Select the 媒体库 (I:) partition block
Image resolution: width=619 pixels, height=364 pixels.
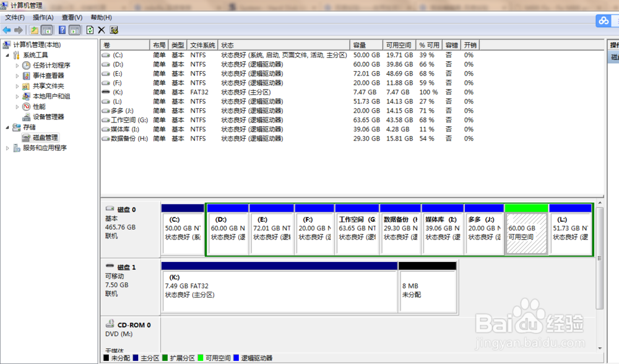[443, 230]
